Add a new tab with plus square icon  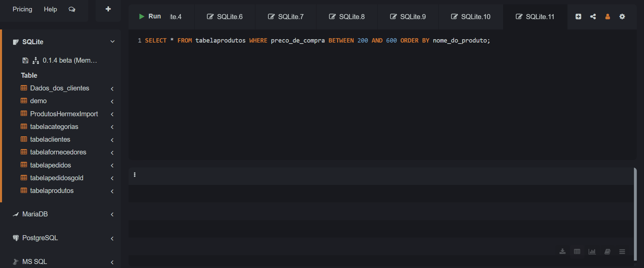pos(578,16)
